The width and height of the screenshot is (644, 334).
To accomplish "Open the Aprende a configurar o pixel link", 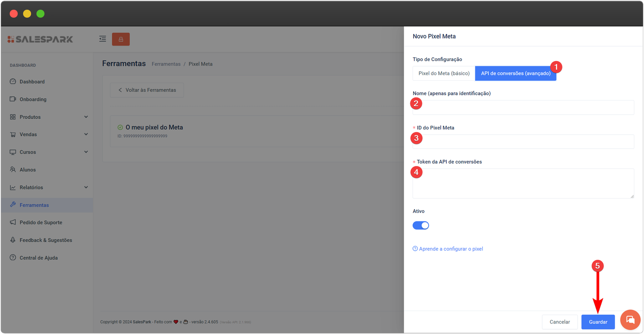I will 450,249.
